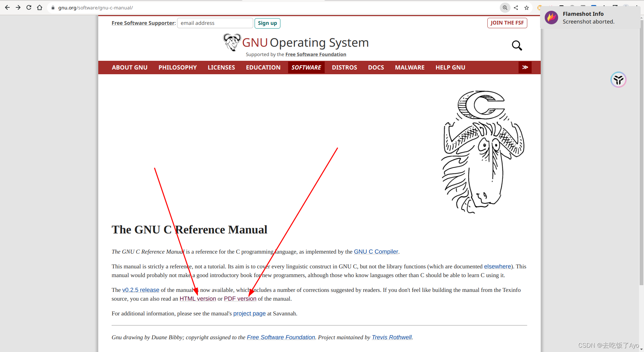Open Trevis Rothwell link

(x=392, y=337)
